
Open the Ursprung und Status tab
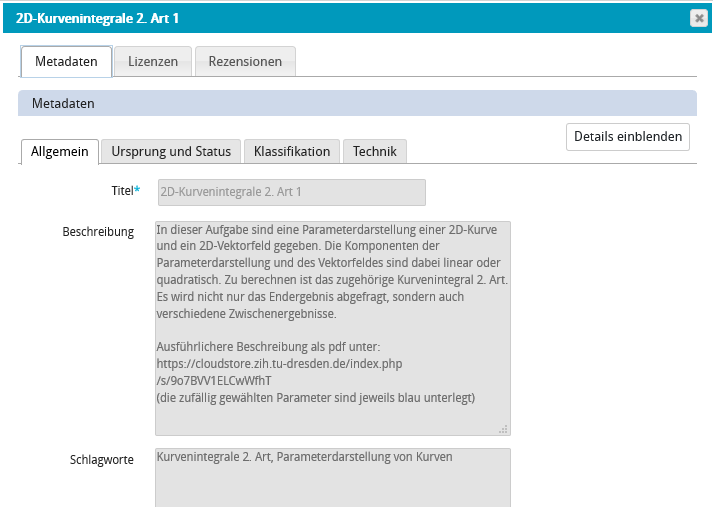click(x=171, y=151)
